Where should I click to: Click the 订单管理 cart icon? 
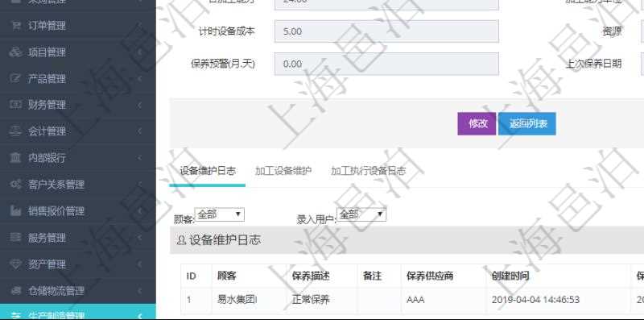(15, 26)
